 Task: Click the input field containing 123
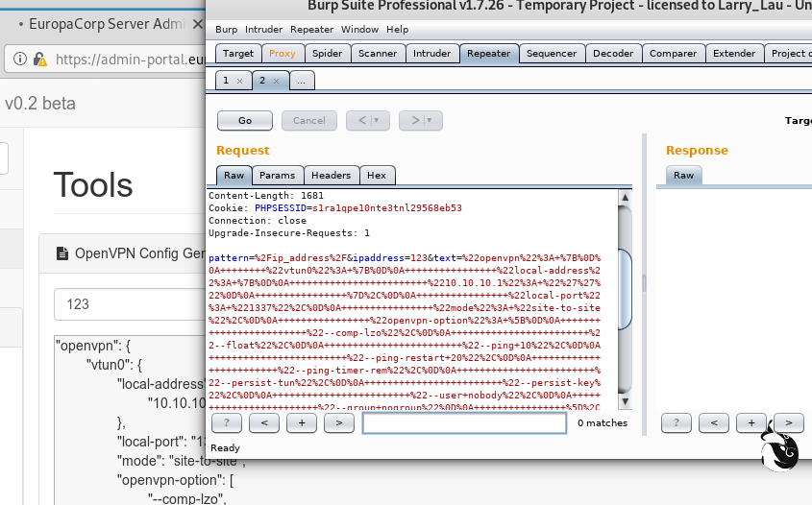pos(125,304)
